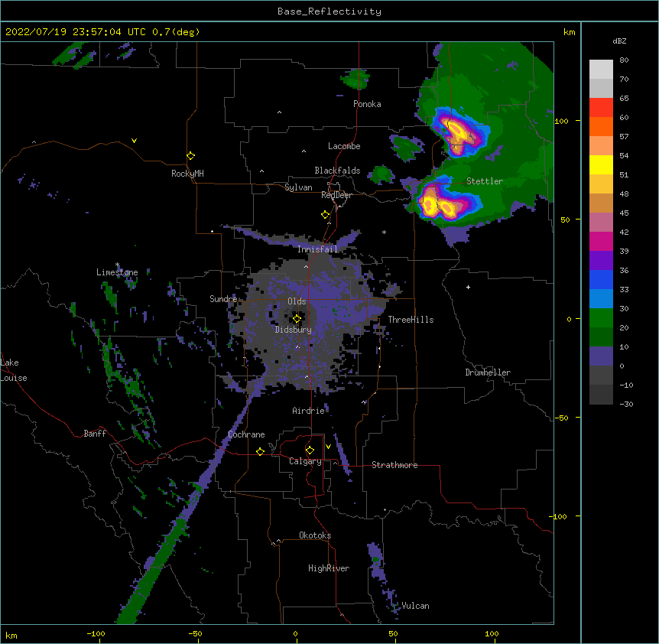Click the ThreeHills city label
The height and width of the screenshot is (644, 659).
(x=411, y=320)
